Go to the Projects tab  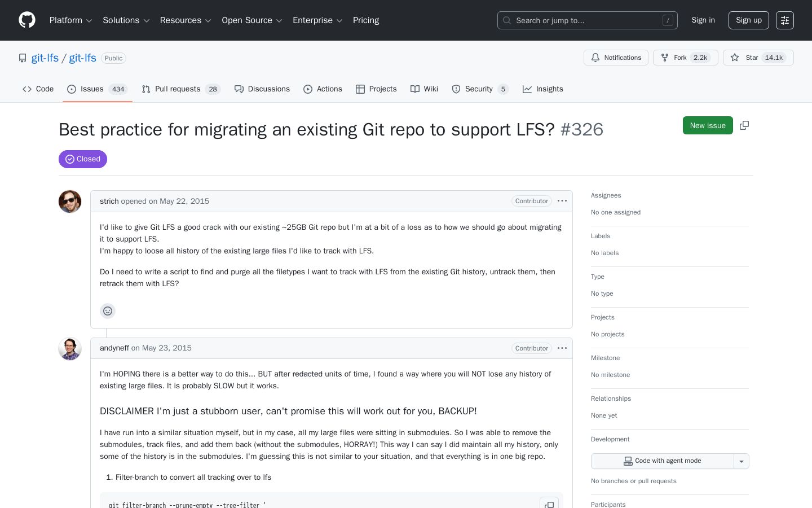(376, 89)
